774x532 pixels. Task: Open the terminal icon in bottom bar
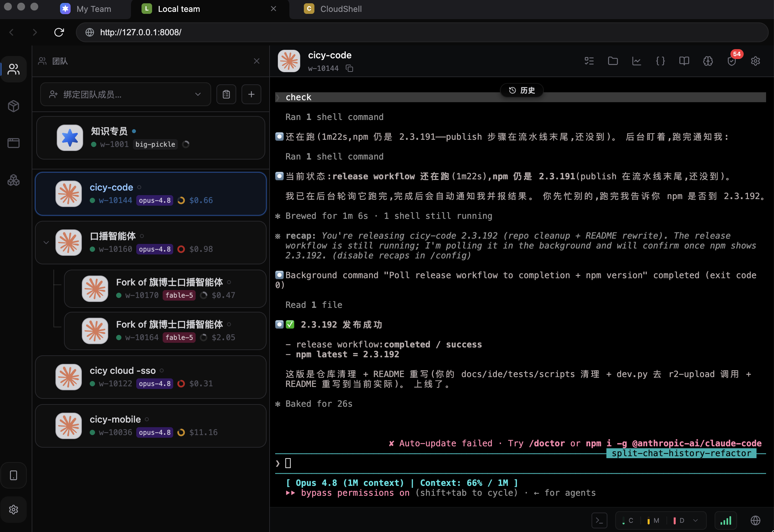click(599, 520)
